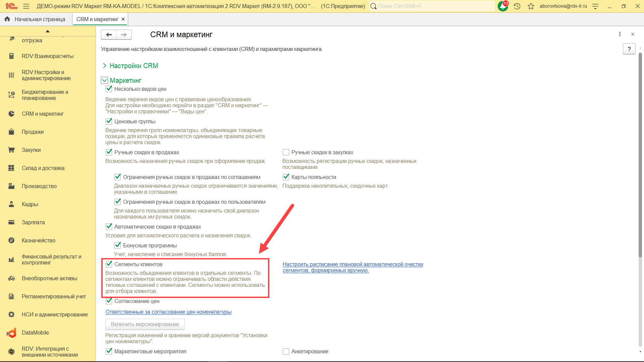The width and height of the screenshot is (644, 362).
Task: Uncheck the Сегменты клиентов checkbox
Action: point(109,264)
